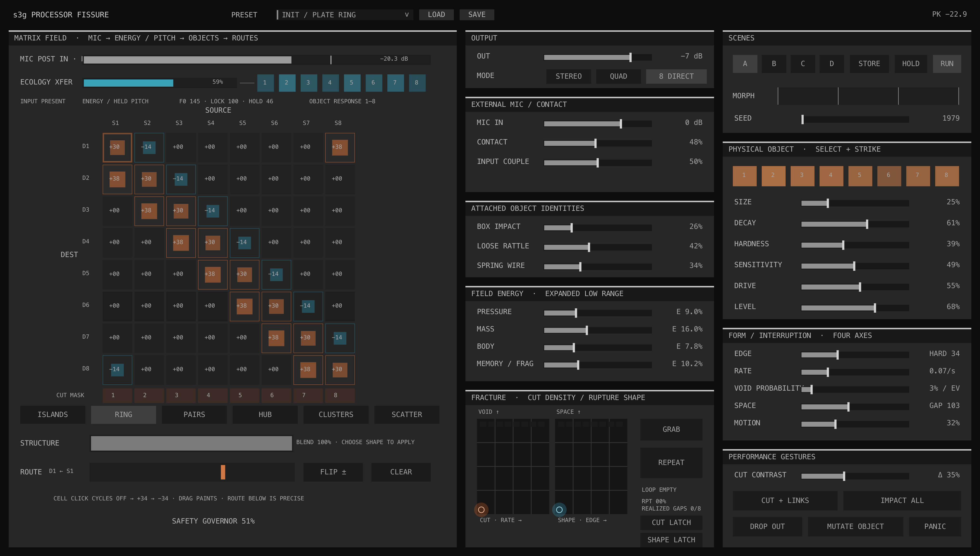The image size is (980, 556).
Task: Click the SAVE preset button
Action: point(477,14)
